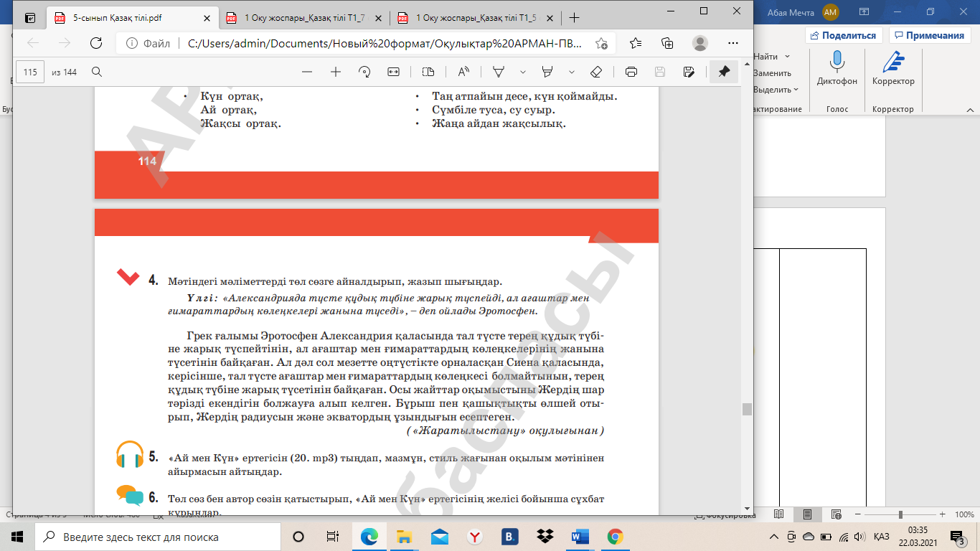
Task: Open Yandex Browser from the taskbar
Action: (474, 537)
